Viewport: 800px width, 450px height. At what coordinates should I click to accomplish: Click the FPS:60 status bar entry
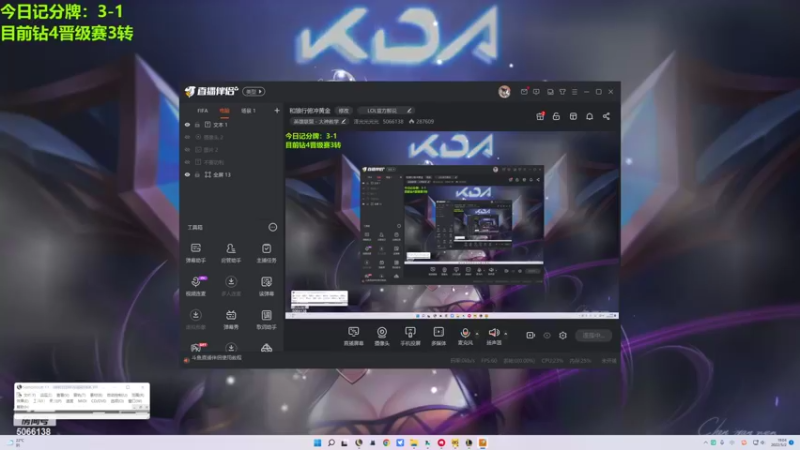489,361
